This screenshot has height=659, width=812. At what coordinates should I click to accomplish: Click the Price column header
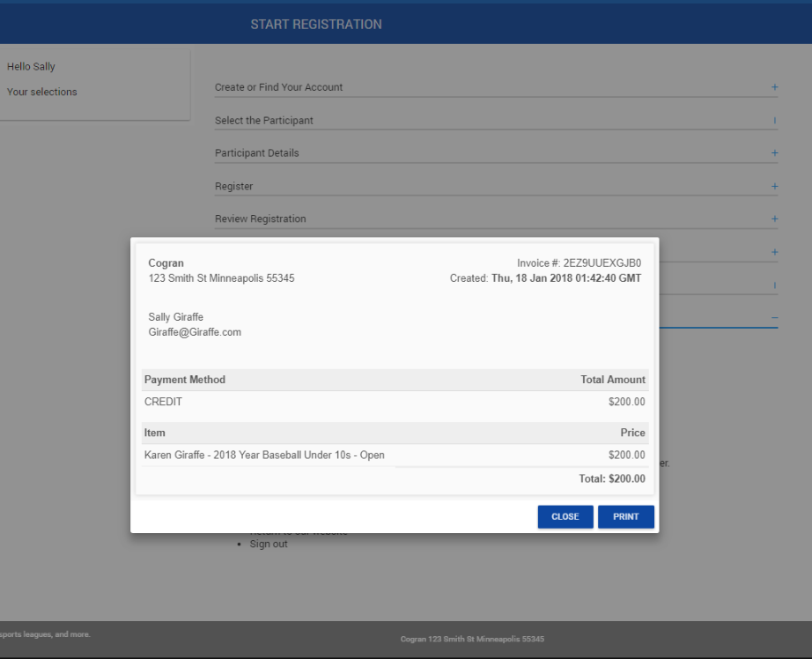pyautogui.click(x=633, y=433)
